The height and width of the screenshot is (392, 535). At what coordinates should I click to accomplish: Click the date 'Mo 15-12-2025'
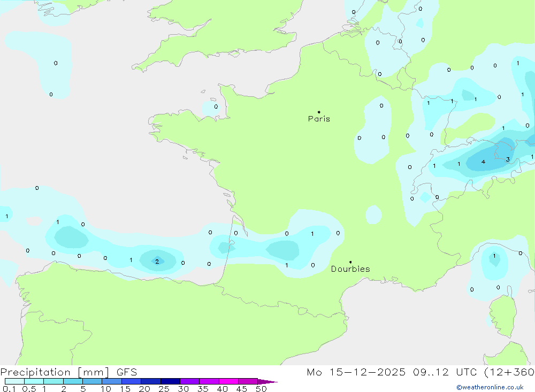click(356, 372)
